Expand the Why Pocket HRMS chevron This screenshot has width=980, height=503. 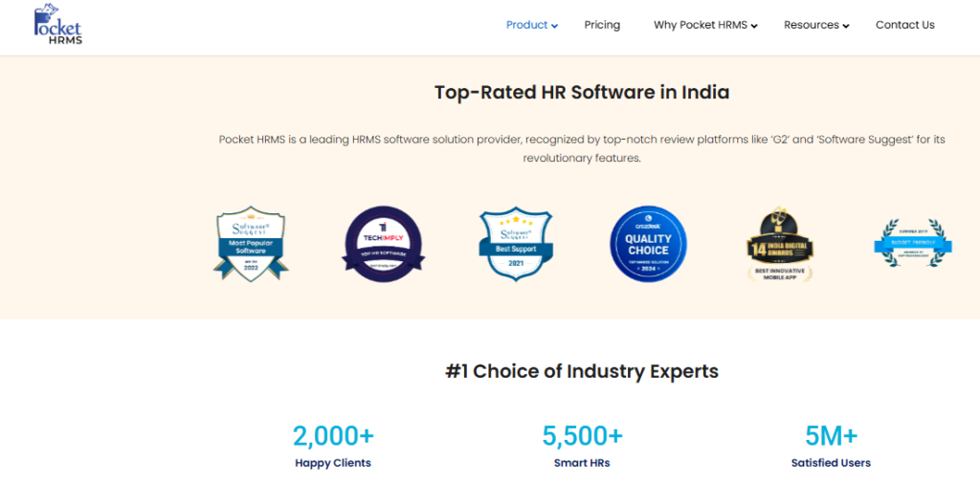pyautogui.click(x=754, y=26)
